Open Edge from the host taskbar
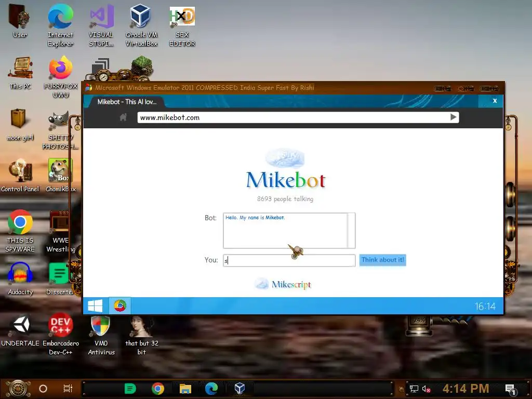 (x=211, y=389)
